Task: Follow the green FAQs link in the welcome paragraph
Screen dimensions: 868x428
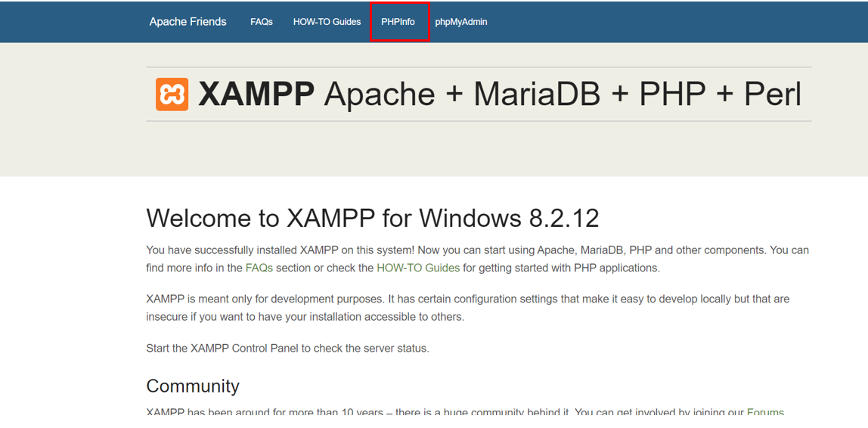Action: (x=259, y=268)
